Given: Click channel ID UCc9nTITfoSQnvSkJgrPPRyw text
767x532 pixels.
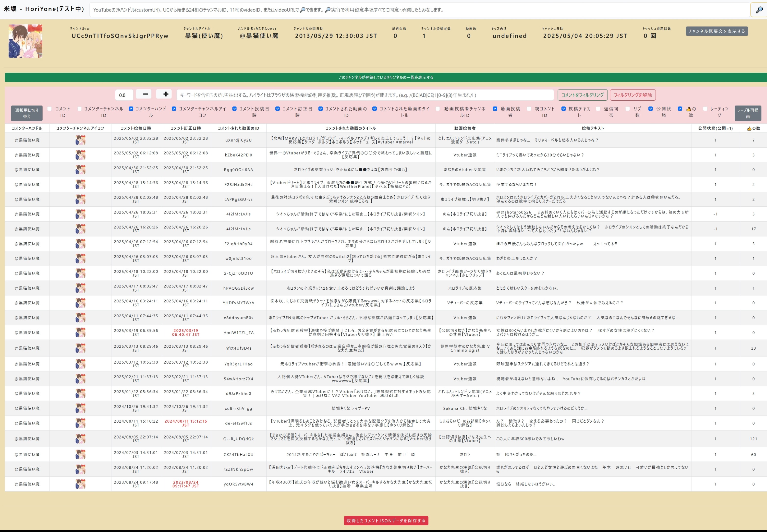Looking at the screenshot, I should [x=120, y=36].
